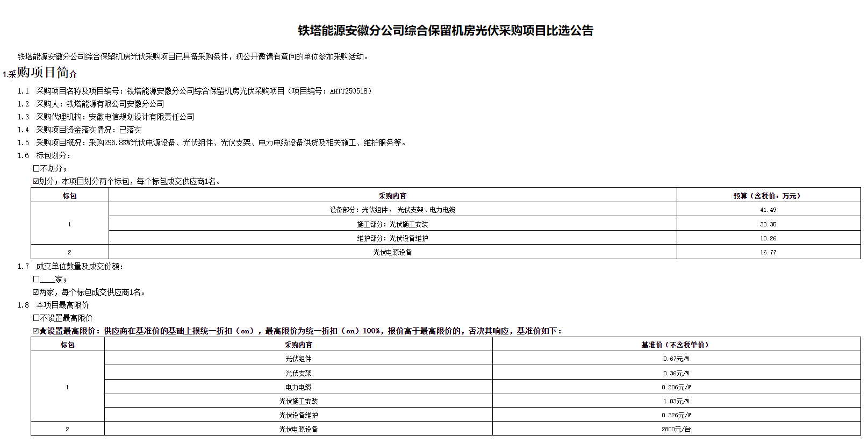Select the 2800元/台 price cell

676,429
